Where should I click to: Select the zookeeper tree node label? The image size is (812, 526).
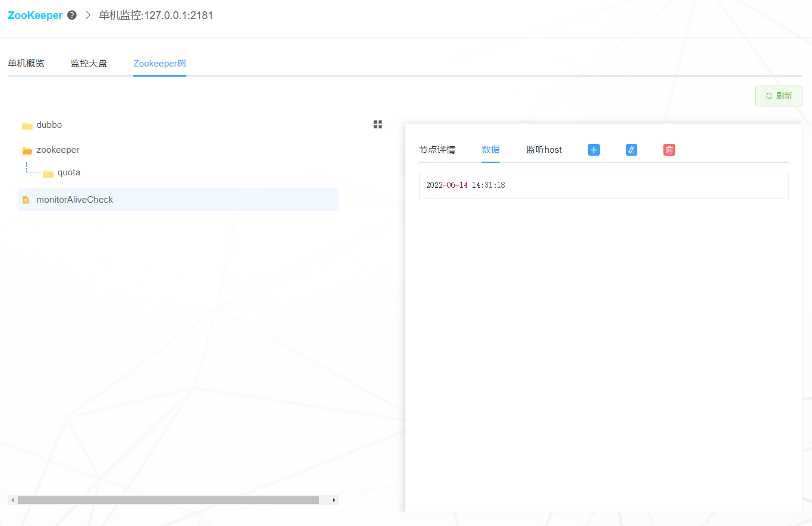(58, 150)
